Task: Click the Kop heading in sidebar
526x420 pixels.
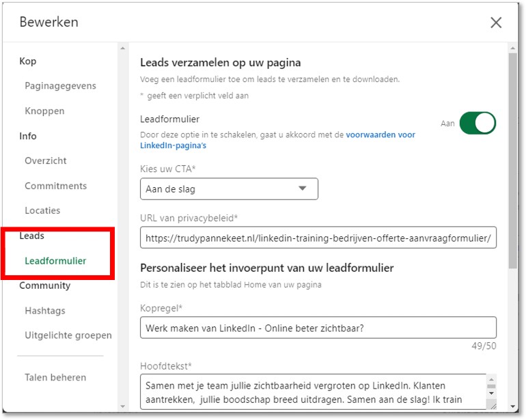Action: click(x=28, y=61)
